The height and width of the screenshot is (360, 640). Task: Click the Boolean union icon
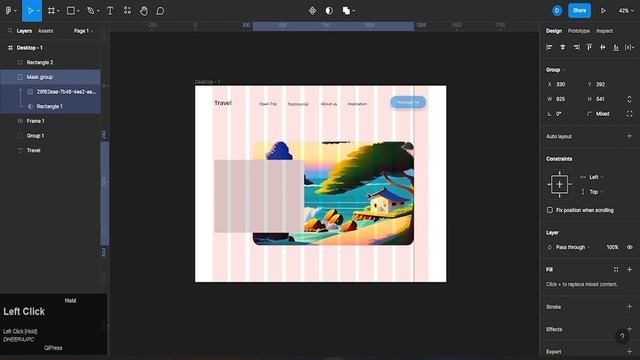(x=346, y=11)
